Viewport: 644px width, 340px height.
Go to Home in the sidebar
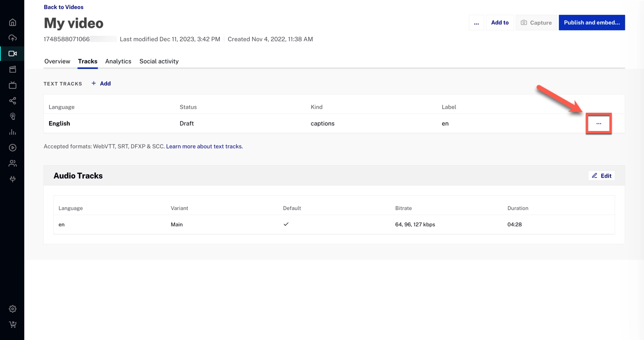tap(13, 22)
